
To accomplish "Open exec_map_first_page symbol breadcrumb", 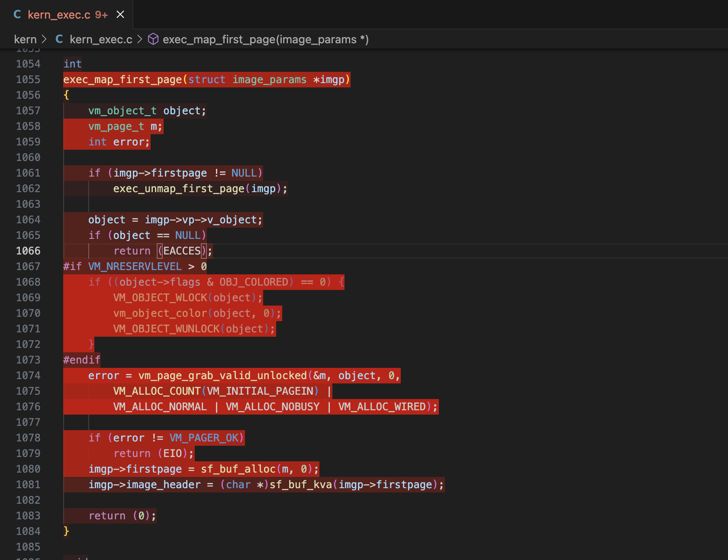I will [x=265, y=39].
